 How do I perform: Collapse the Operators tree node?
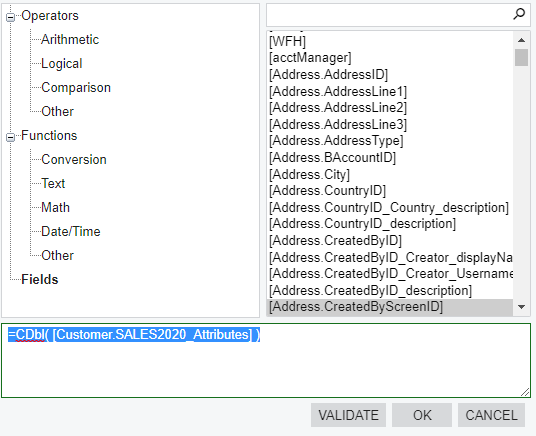[11, 17]
